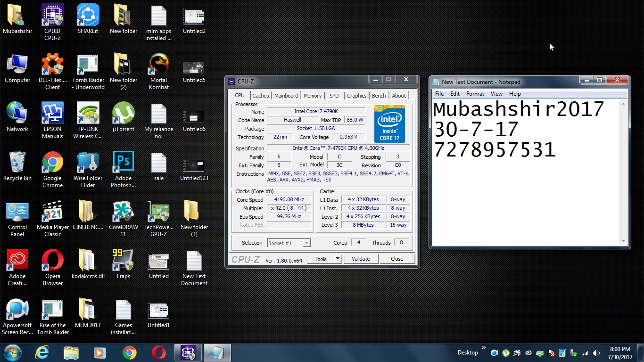Click the Notepad scrollbar up arrow
The height and width of the screenshot is (362, 644).
pyautogui.click(x=623, y=104)
